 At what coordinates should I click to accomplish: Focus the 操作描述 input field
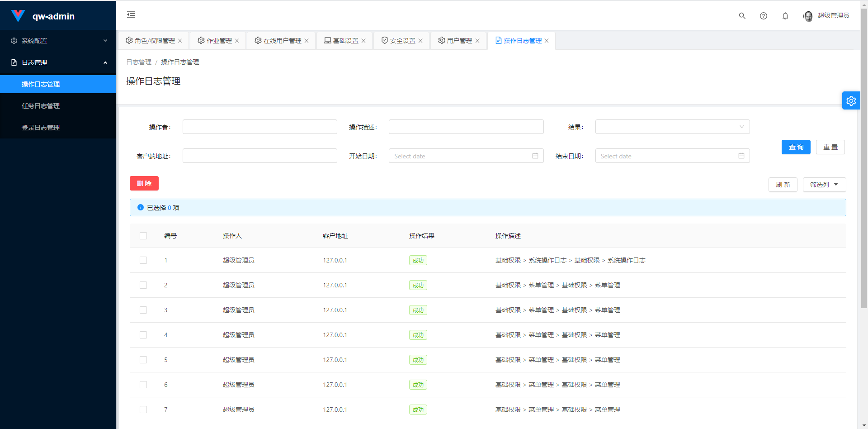(466, 127)
